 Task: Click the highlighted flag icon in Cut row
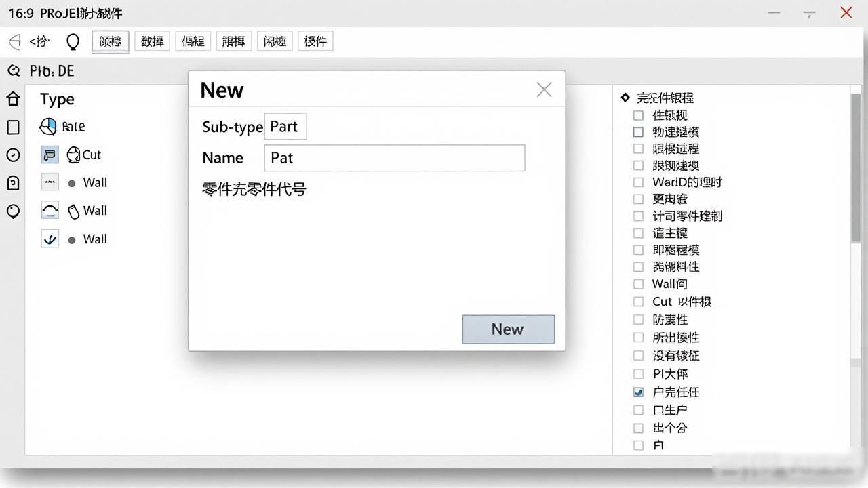coord(50,155)
